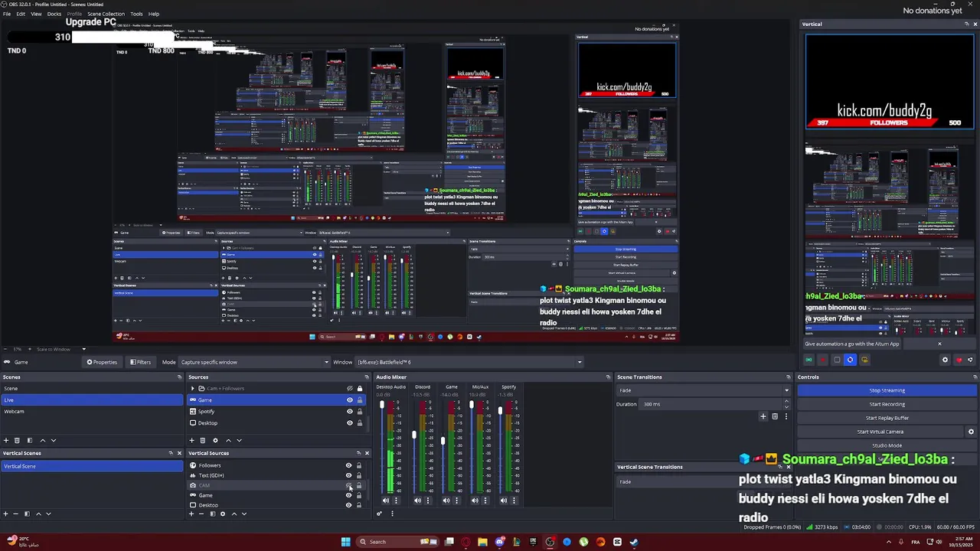Open source properties gear in Sources toolbar
This screenshot has width=980, height=551.
click(215, 440)
